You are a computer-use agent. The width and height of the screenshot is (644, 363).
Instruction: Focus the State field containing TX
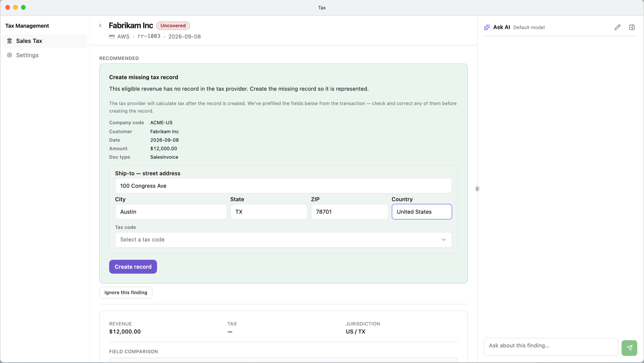click(269, 212)
